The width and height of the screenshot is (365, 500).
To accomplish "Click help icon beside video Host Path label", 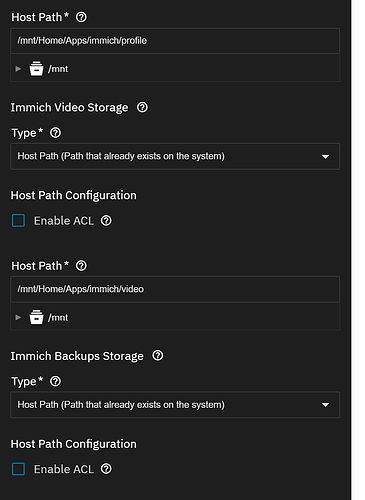I will [81, 266].
